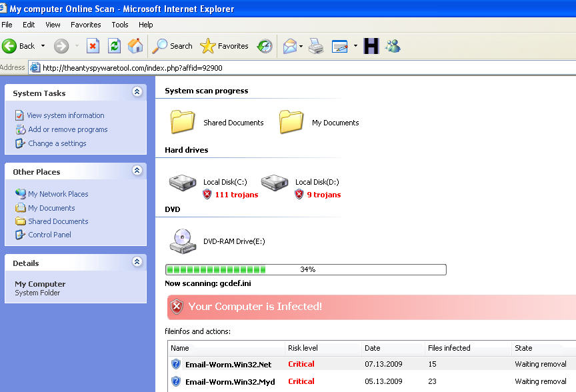Print the page with printer icon
This screenshot has height=392, width=576.
coord(316,46)
